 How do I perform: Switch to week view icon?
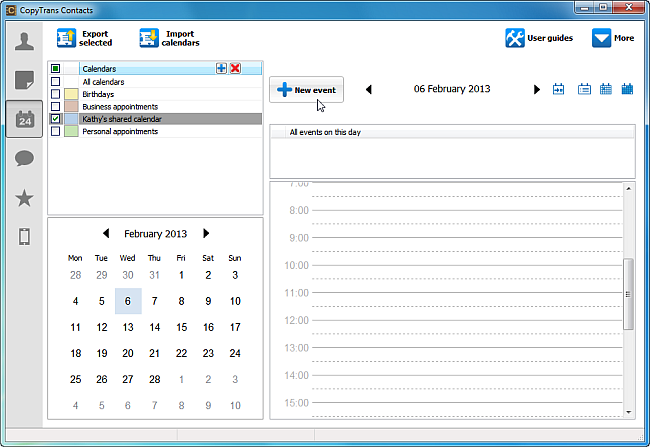tap(606, 89)
